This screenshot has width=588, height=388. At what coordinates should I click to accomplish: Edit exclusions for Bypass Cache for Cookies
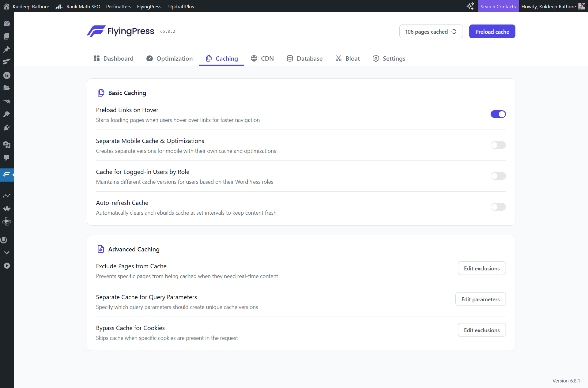tap(481, 330)
